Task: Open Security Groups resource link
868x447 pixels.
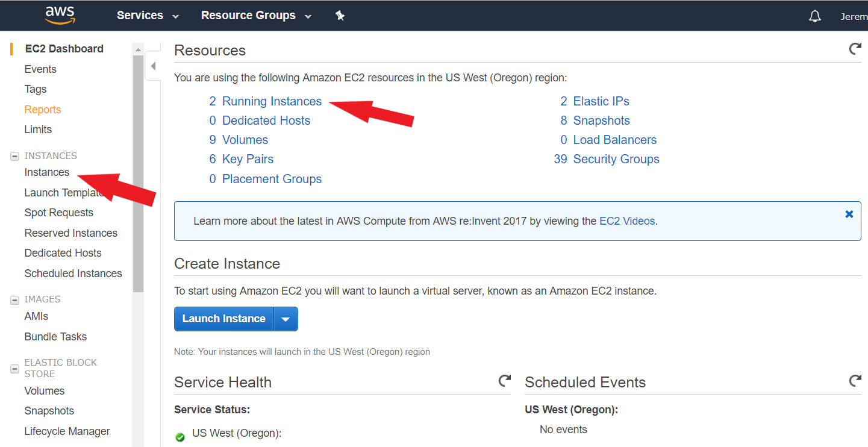Action: (x=616, y=159)
